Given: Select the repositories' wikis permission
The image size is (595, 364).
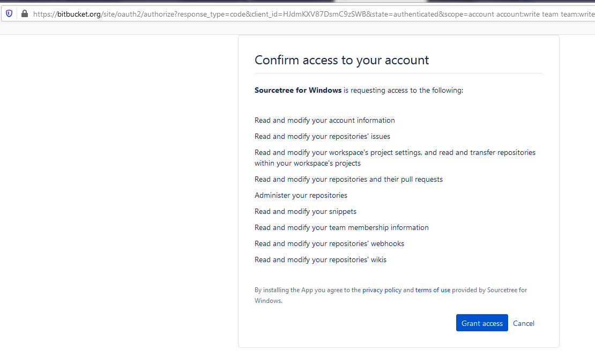Looking at the screenshot, I should (320, 259).
